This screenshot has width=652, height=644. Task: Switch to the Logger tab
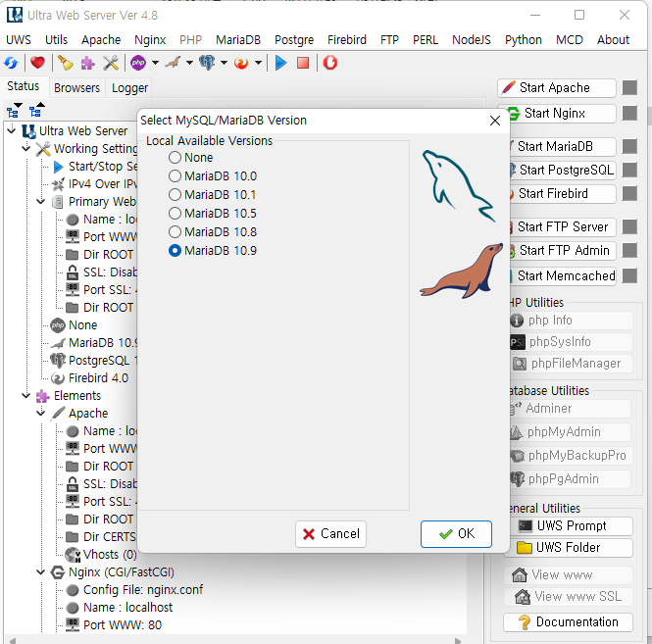tap(129, 88)
